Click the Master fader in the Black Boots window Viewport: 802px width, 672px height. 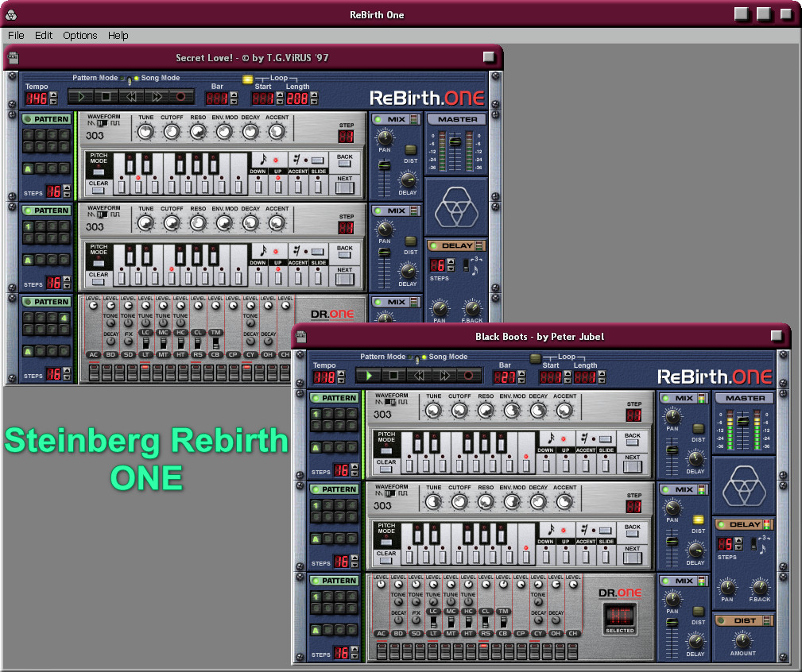(742, 422)
